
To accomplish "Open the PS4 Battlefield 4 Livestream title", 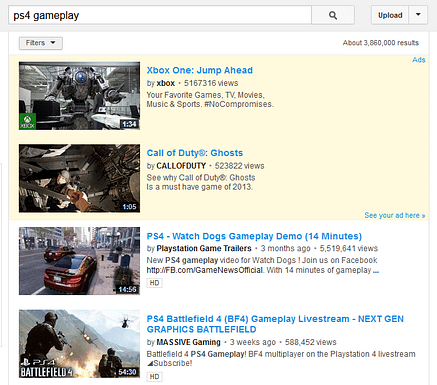I will click(275, 324).
